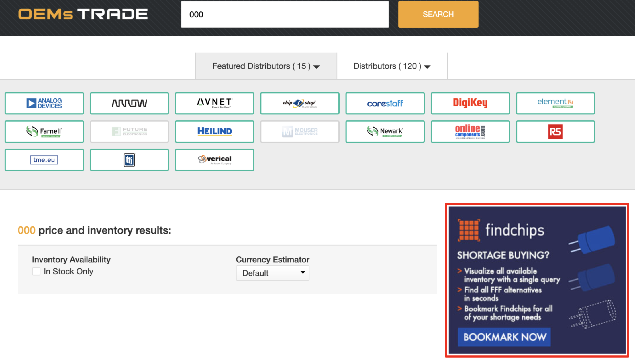Open the Currency Estimator Default dropdown

pos(273,273)
